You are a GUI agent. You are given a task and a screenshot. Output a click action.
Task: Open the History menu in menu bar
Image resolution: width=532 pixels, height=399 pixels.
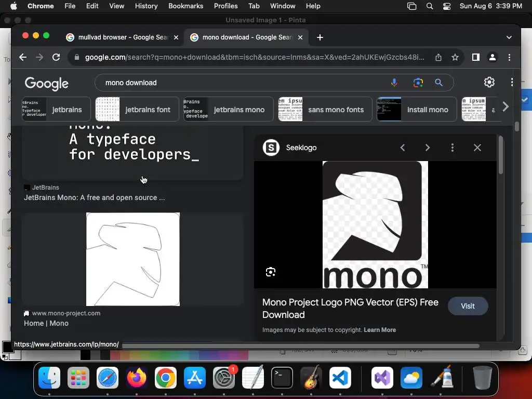(146, 6)
